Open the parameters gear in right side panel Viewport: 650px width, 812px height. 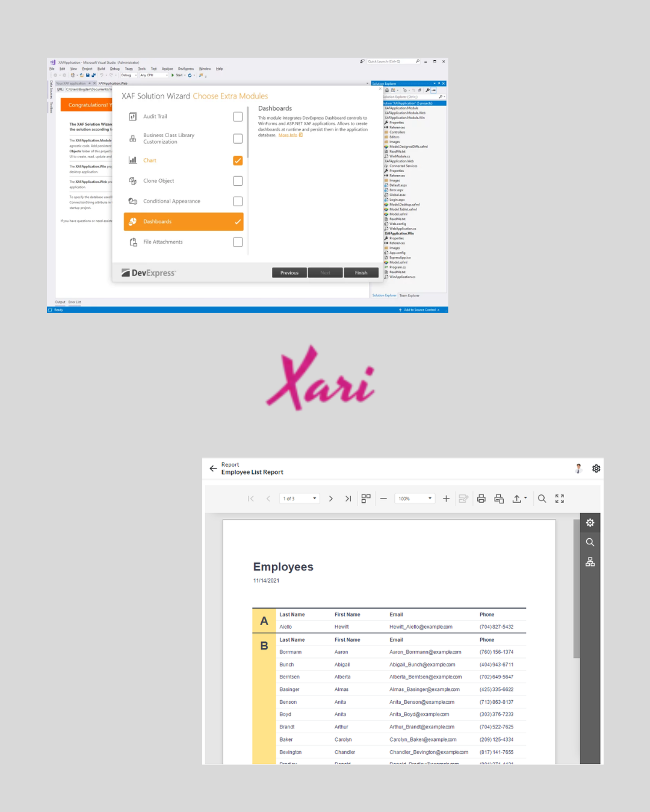pos(590,523)
